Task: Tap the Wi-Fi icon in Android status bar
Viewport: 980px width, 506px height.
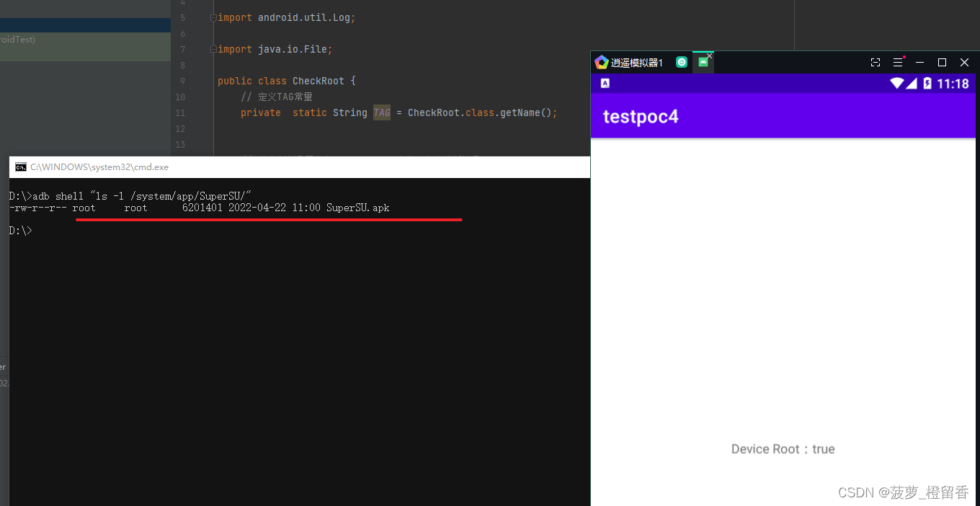Action: click(x=897, y=84)
